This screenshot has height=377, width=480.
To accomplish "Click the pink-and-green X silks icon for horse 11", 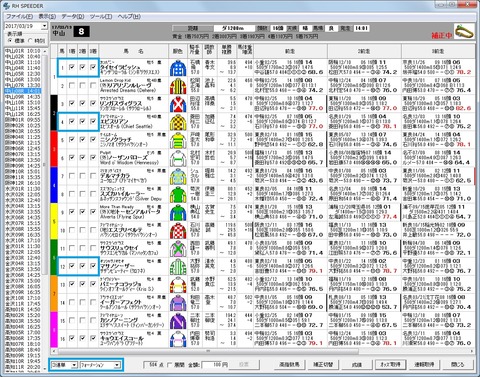I will coord(178,248).
